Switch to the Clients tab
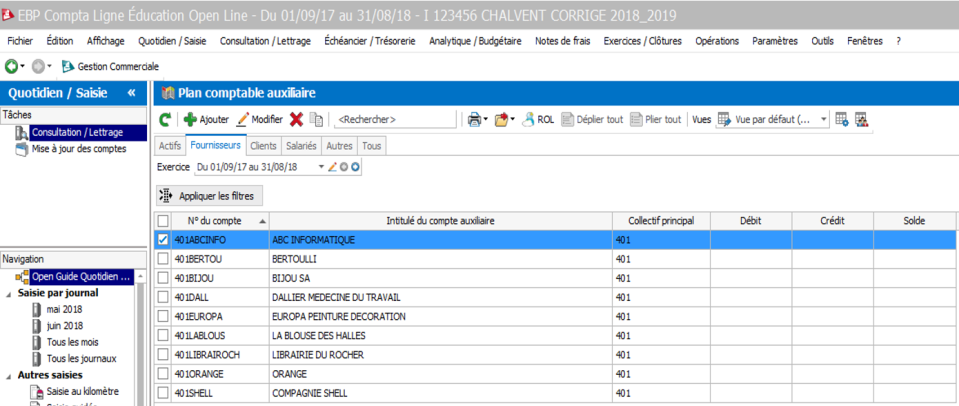The image size is (959, 406). [263, 146]
